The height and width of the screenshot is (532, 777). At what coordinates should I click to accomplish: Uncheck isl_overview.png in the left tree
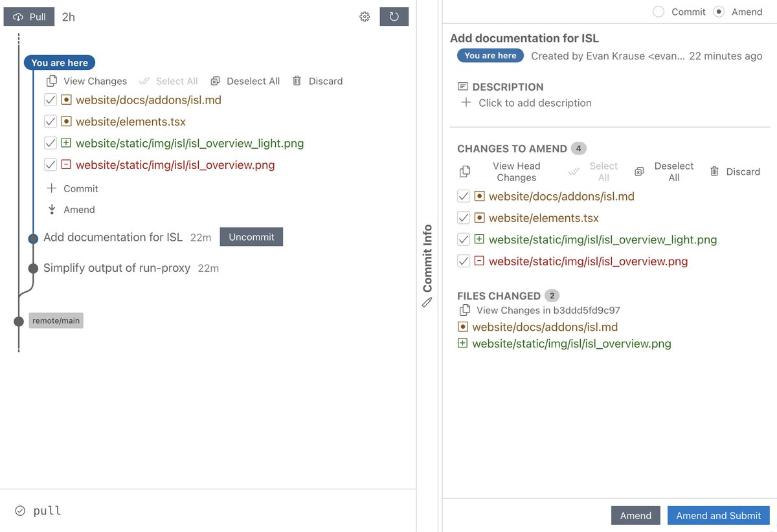click(x=51, y=165)
